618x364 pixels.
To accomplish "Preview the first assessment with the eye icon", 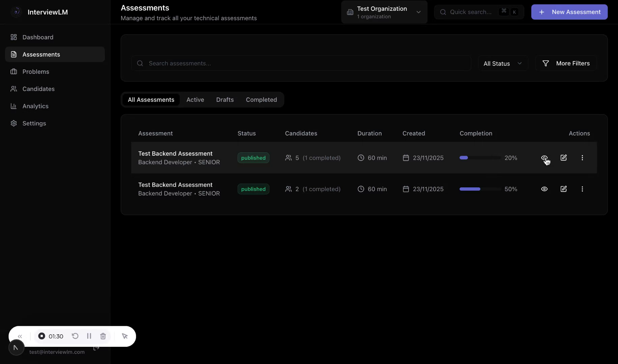I will tap(544, 158).
